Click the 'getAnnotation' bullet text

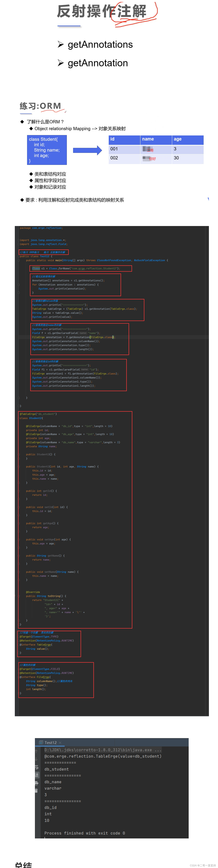click(x=98, y=63)
